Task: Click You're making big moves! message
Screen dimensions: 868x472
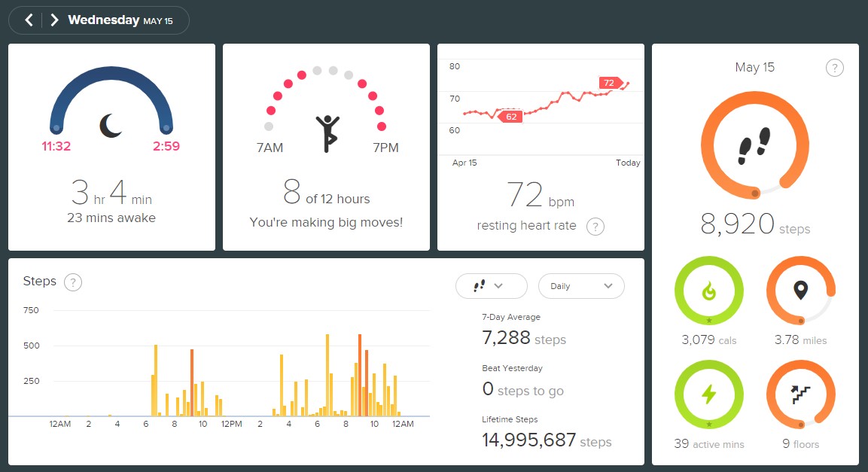Action: [x=326, y=222]
